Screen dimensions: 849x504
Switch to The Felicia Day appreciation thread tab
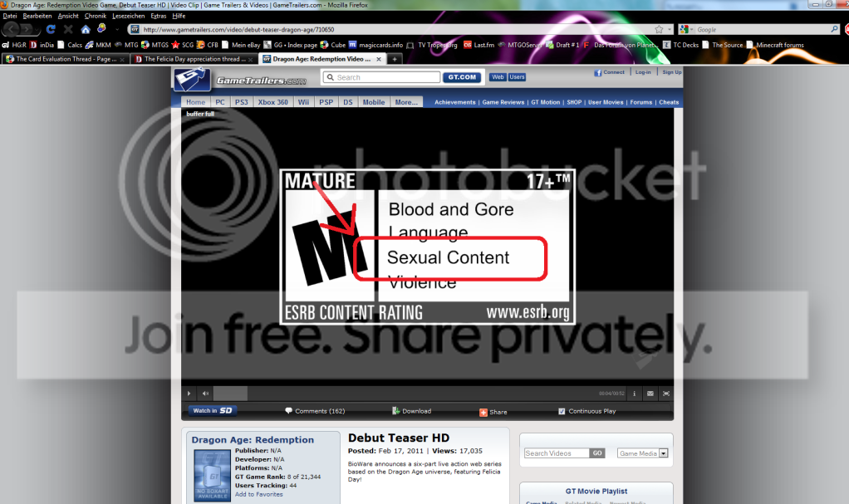click(194, 59)
